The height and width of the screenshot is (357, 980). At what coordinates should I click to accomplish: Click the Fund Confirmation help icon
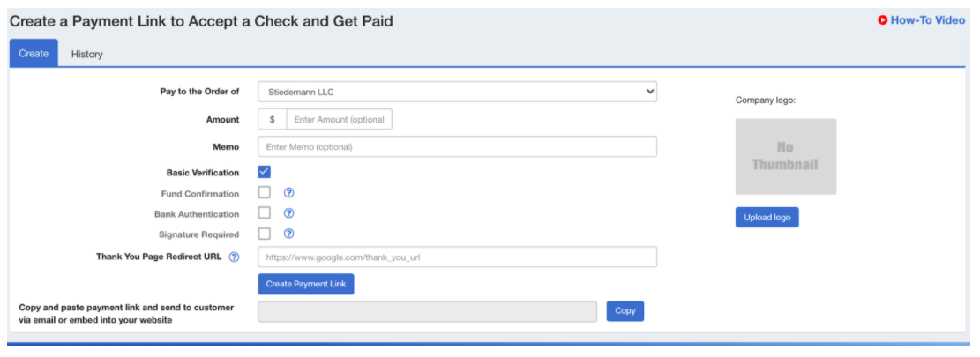[288, 193]
